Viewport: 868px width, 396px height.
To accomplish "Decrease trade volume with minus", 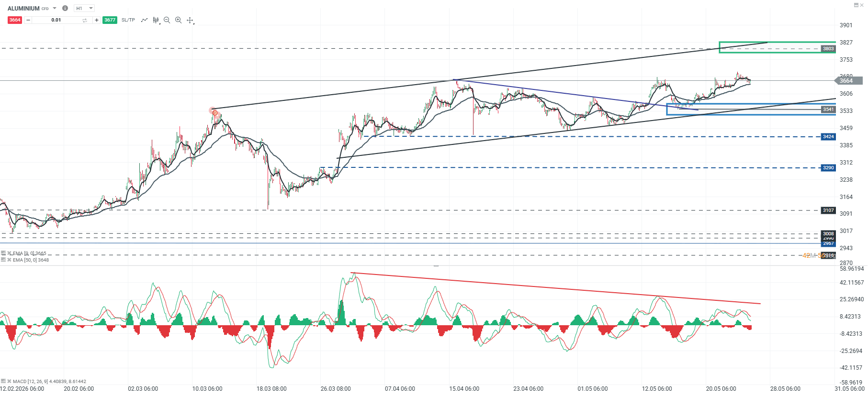I will click(28, 20).
